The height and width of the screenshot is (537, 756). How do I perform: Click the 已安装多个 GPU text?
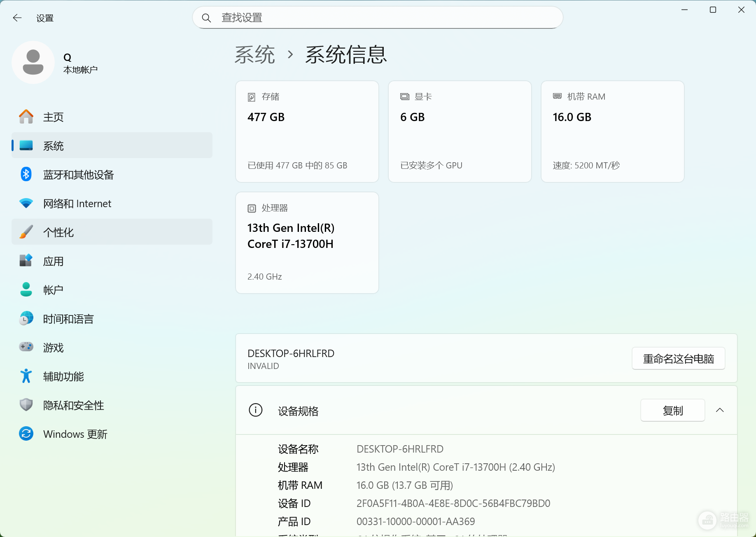pyautogui.click(x=431, y=165)
